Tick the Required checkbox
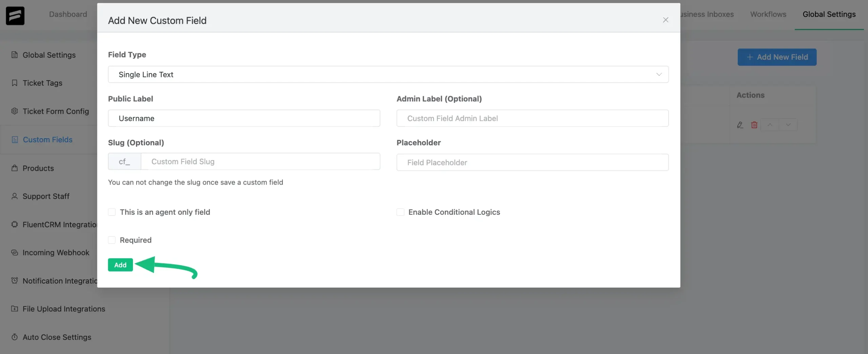 tap(112, 240)
